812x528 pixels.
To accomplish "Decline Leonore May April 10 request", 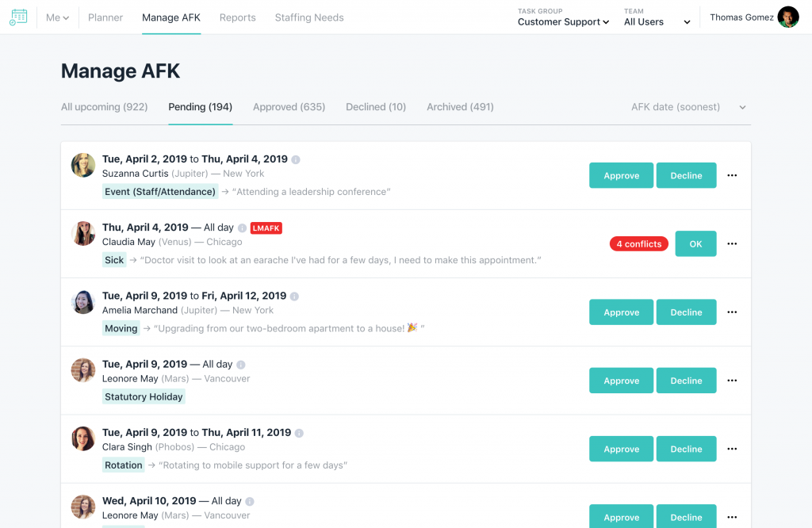I will click(x=686, y=516).
